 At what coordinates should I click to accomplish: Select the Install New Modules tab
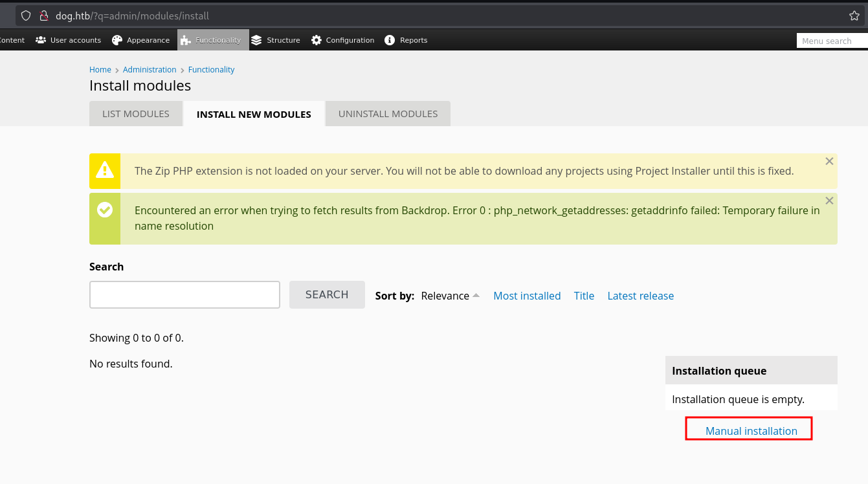tap(254, 115)
